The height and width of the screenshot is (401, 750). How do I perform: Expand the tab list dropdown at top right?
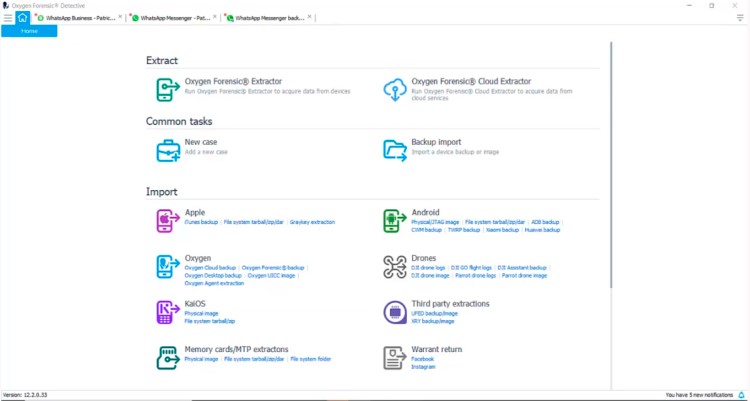pyautogui.click(x=740, y=18)
